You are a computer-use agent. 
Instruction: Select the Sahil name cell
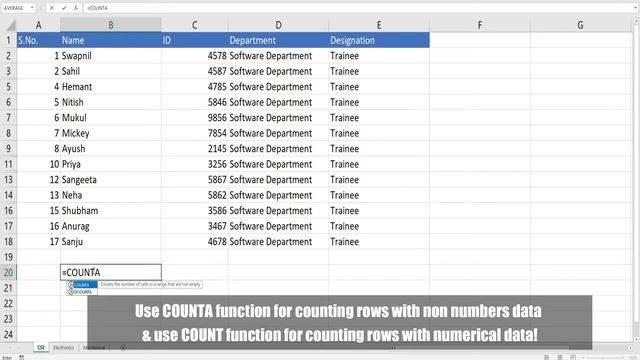click(111, 71)
